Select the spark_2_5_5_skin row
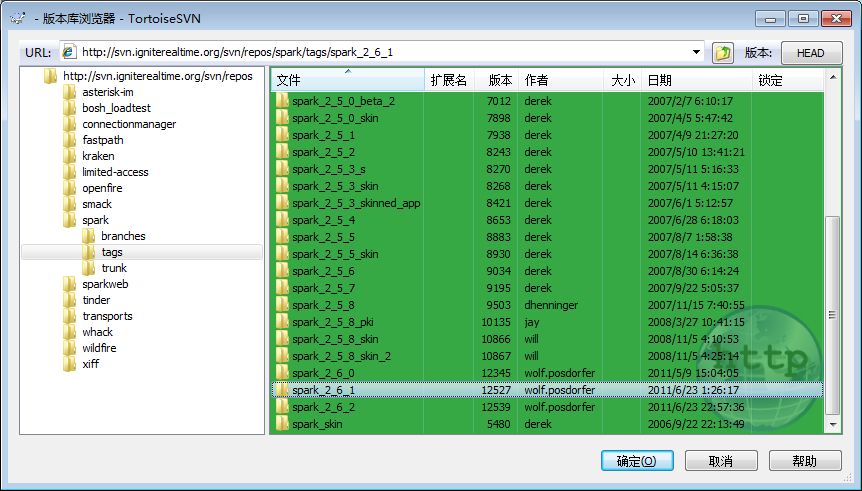Viewport: 862px width, 491px height. (x=548, y=254)
